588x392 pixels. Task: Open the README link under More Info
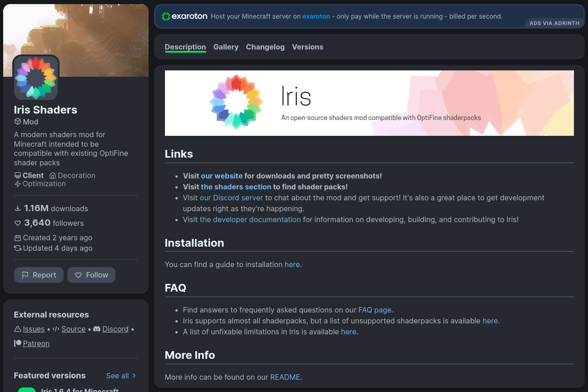coord(285,377)
